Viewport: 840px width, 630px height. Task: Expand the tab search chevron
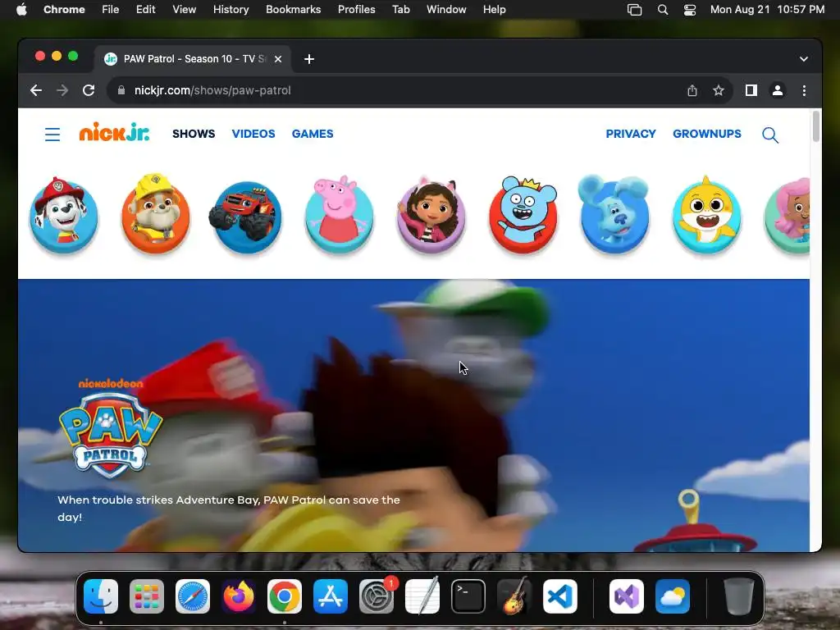[804, 59]
